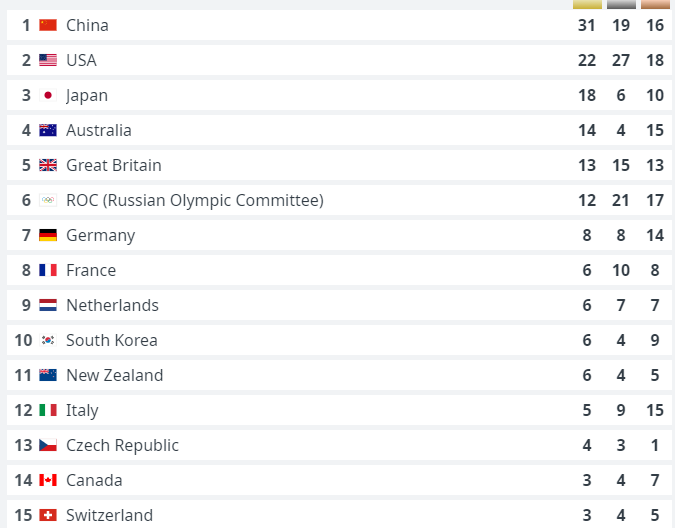
Task: Click the gold medal column header
Action: point(587,4)
